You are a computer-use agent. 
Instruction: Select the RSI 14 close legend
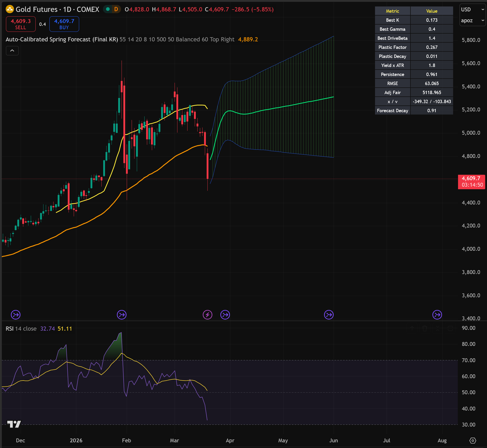tap(21, 329)
